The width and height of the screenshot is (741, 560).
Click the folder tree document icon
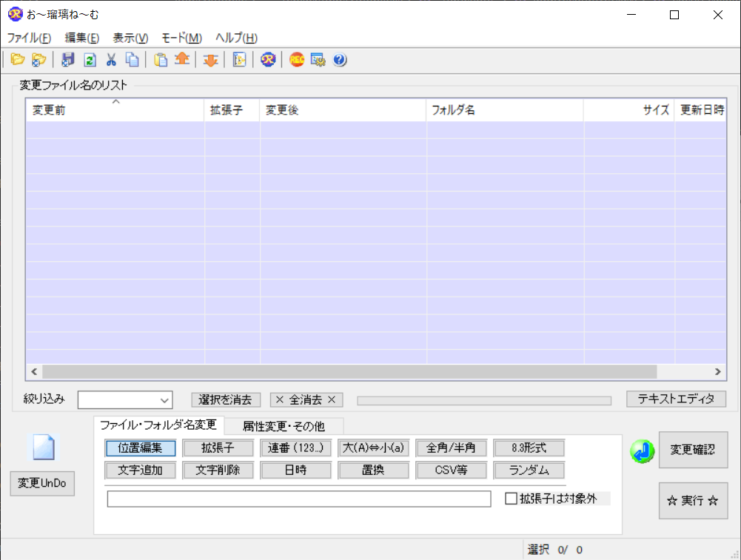pos(239,59)
